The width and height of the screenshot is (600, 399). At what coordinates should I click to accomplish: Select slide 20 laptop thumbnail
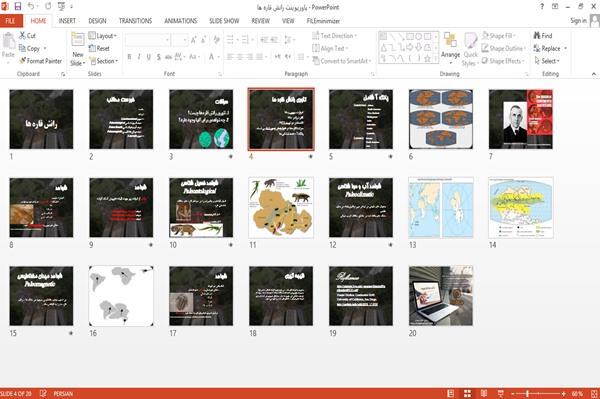pyautogui.click(x=441, y=296)
